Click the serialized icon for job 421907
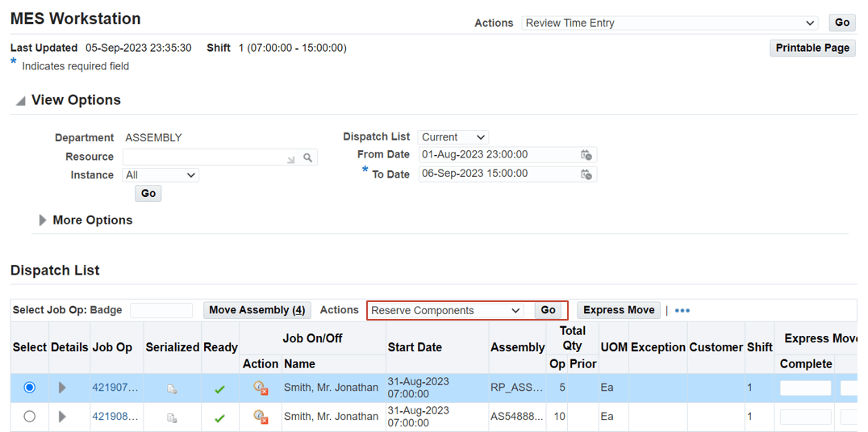 point(172,389)
